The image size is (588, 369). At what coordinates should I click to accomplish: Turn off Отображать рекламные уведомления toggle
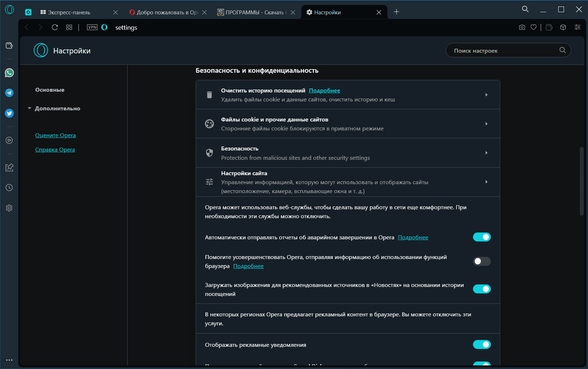pyautogui.click(x=482, y=345)
